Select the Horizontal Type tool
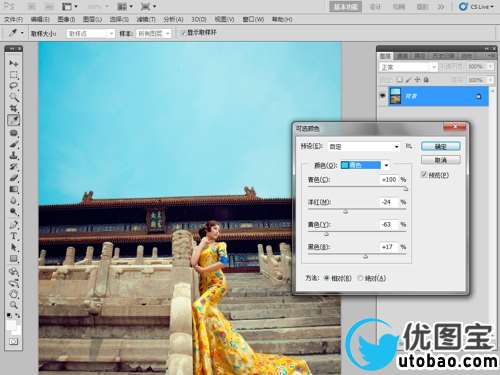The image size is (500, 375). [x=14, y=236]
